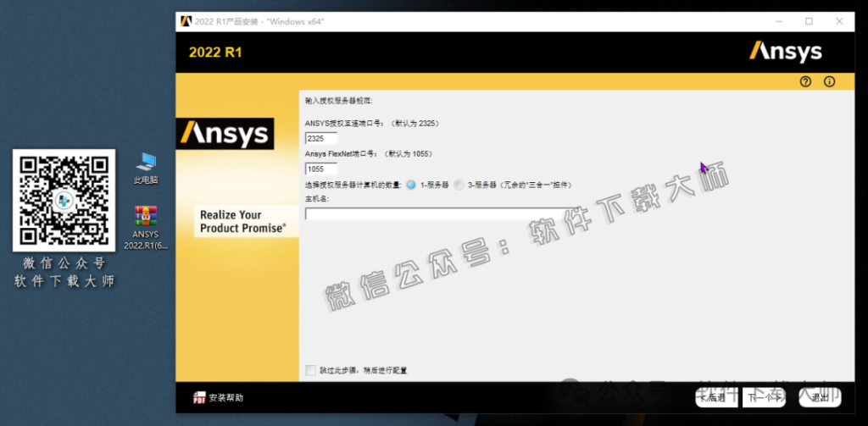Maximize the installer window
This screenshot has height=426, width=868.
point(809,21)
